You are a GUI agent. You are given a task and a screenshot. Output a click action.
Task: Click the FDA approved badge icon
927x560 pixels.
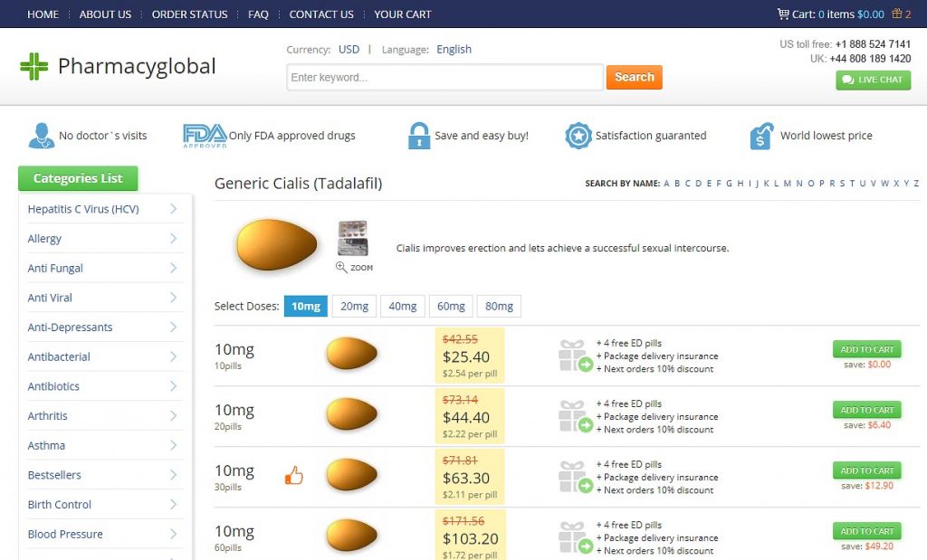tap(205, 136)
